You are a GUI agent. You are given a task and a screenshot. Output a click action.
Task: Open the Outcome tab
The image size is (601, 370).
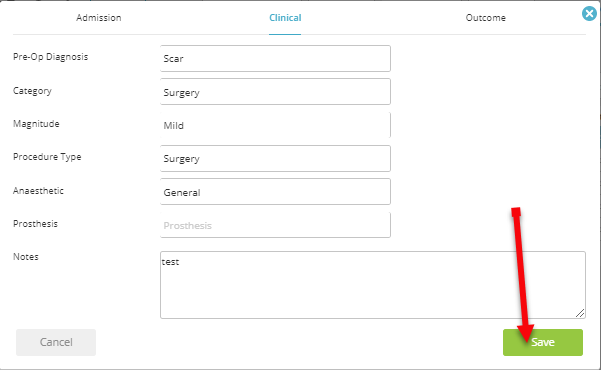pyautogui.click(x=485, y=18)
